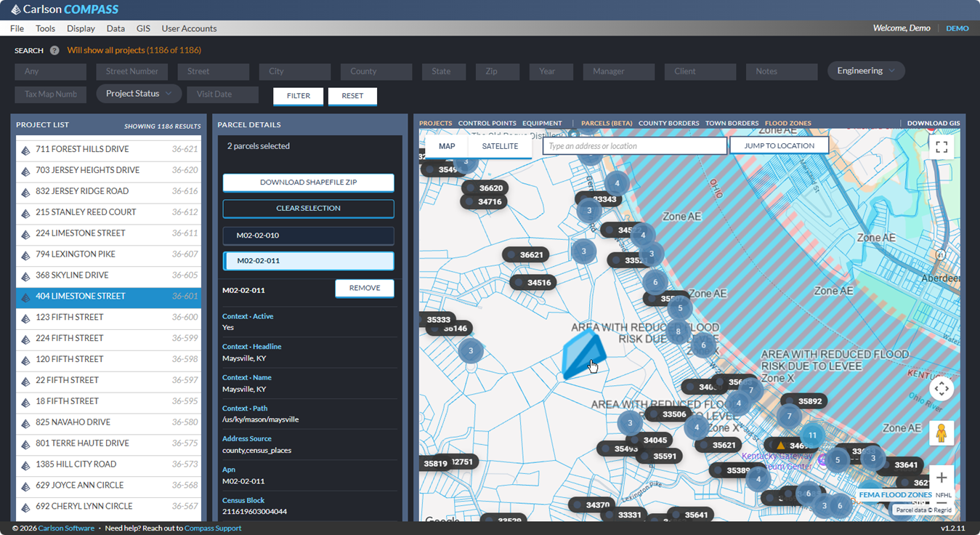The height and width of the screenshot is (535, 980).
Task: Click project icon beside 711 Forest Hills Drive
Action: point(25,150)
